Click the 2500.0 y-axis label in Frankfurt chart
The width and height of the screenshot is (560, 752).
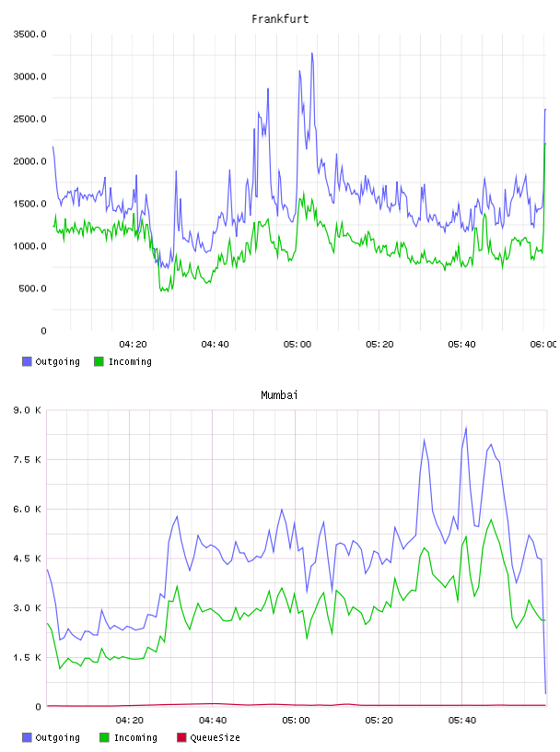(x=30, y=119)
